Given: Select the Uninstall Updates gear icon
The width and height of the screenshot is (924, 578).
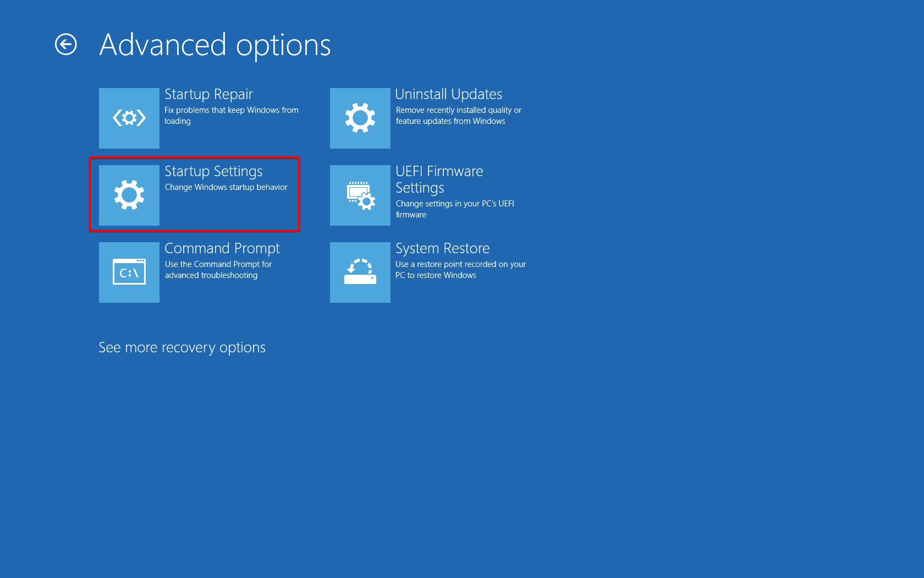Looking at the screenshot, I should [x=360, y=118].
